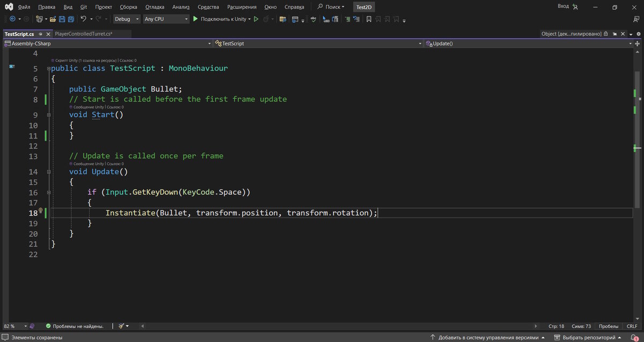Open the Git menu
The width and height of the screenshot is (644, 342).
pyautogui.click(x=84, y=7)
